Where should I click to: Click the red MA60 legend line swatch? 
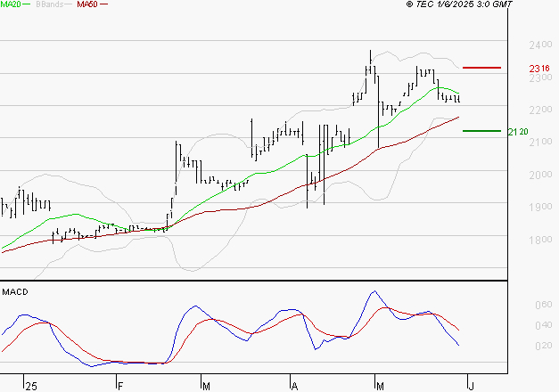[x=105, y=5]
